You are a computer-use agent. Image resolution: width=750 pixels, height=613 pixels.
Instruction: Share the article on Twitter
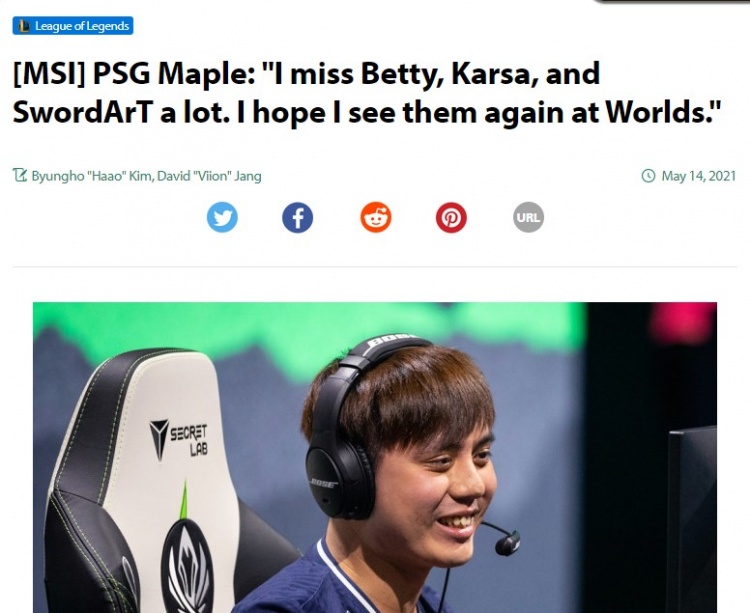(x=222, y=217)
